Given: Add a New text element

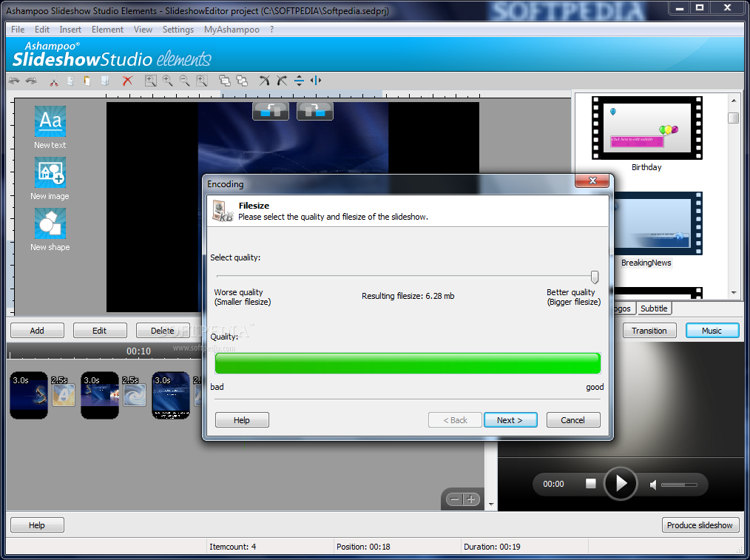Looking at the screenshot, I should click(x=50, y=127).
